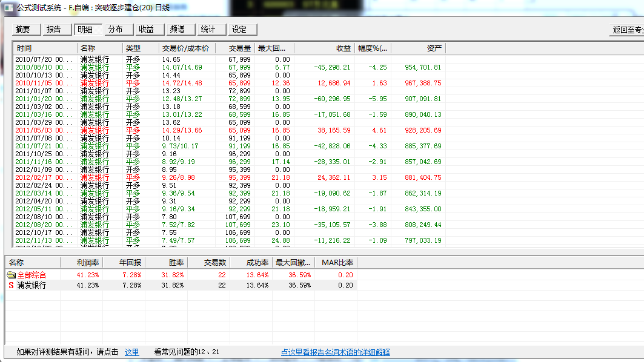Click the 利润率 column header

[x=81, y=263]
